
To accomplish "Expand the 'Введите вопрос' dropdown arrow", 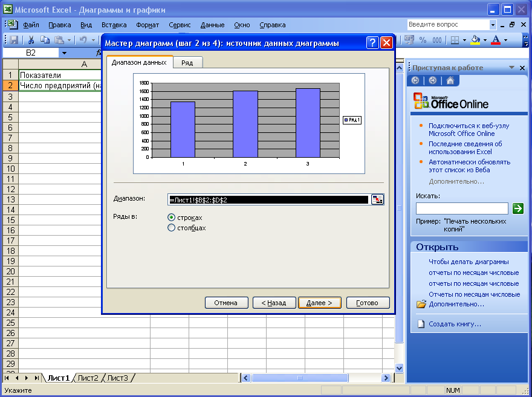I will 493,25.
